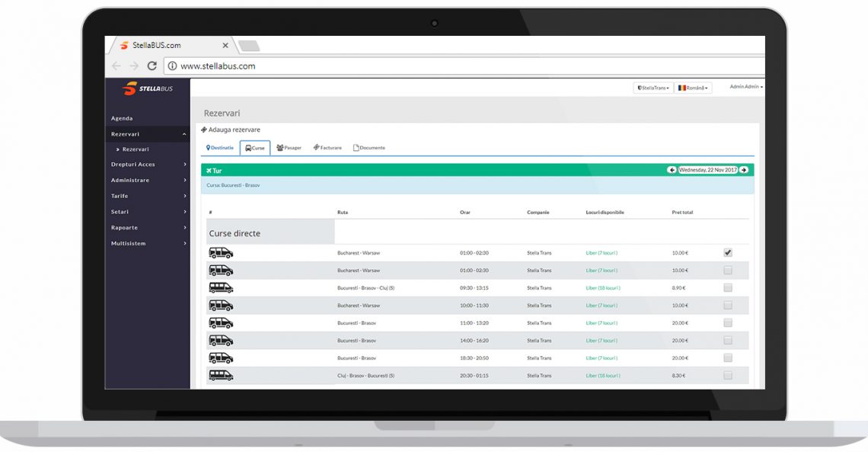Switch to the Facturare tab
Screen dimensions: 868x452
[327, 148]
